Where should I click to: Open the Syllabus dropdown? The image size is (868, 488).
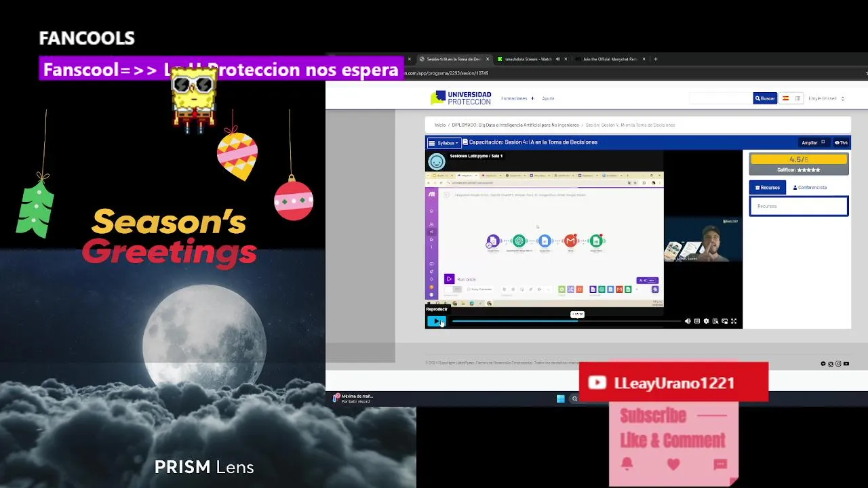(x=444, y=143)
